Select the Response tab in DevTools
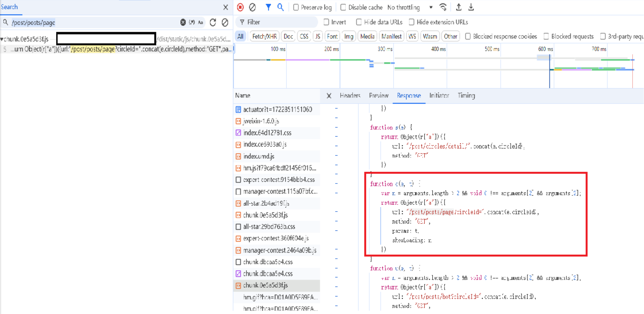 tap(409, 95)
